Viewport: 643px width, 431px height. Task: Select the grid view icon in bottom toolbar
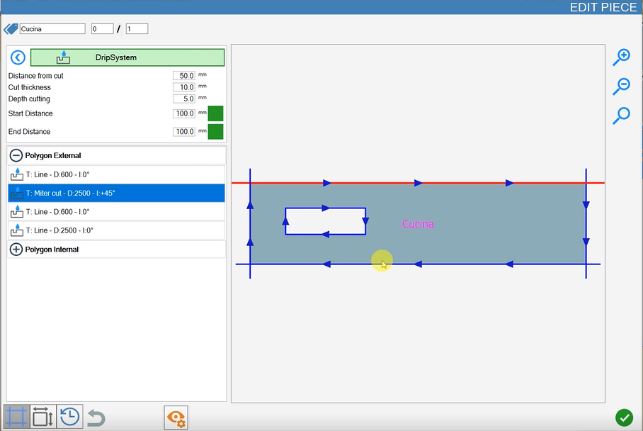[16, 417]
